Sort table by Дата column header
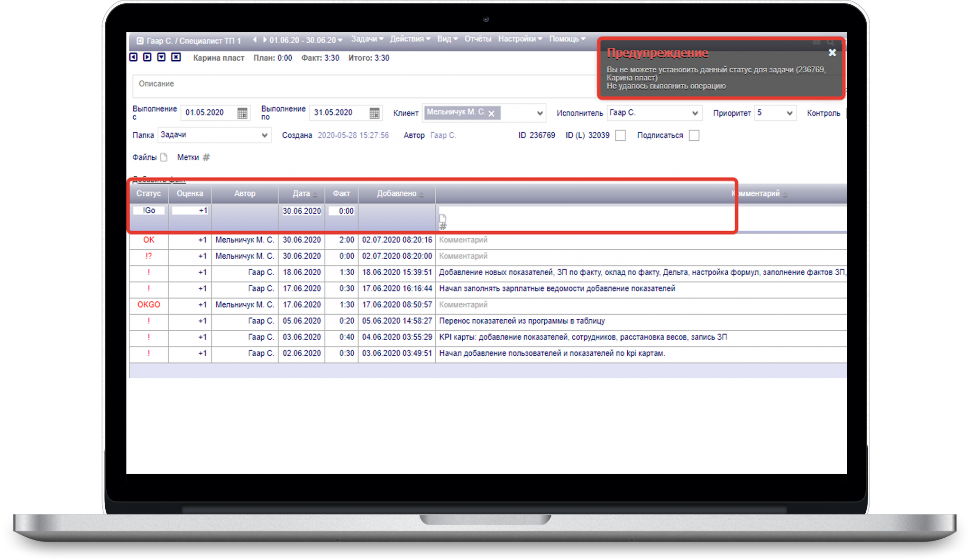971x560 pixels. tap(302, 194)
